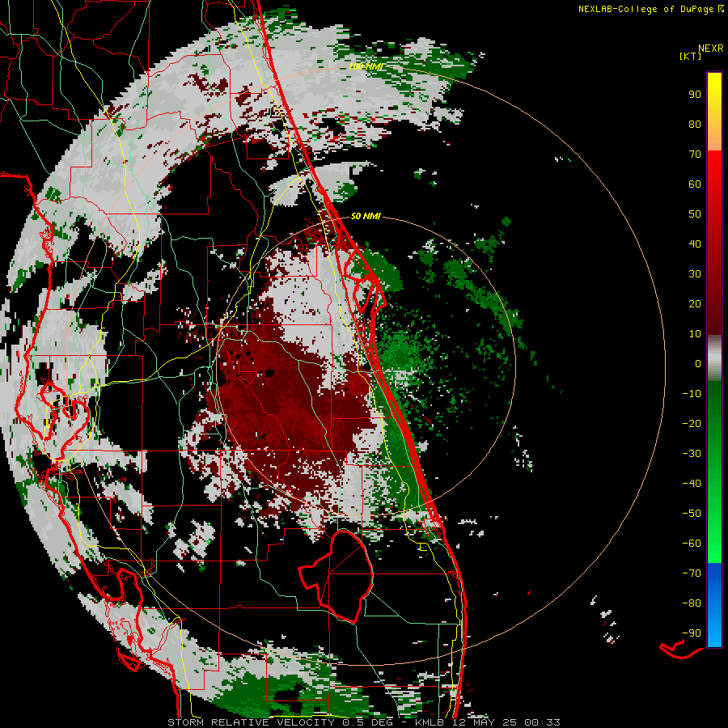
Task: Click the 70 value on the velocity scale
Action: pos(695,154)
